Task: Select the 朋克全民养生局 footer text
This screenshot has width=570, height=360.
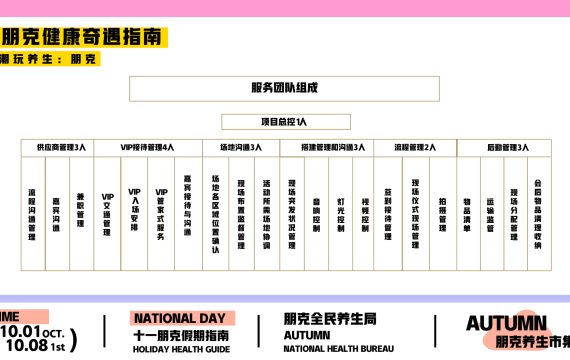Action: 330,319
